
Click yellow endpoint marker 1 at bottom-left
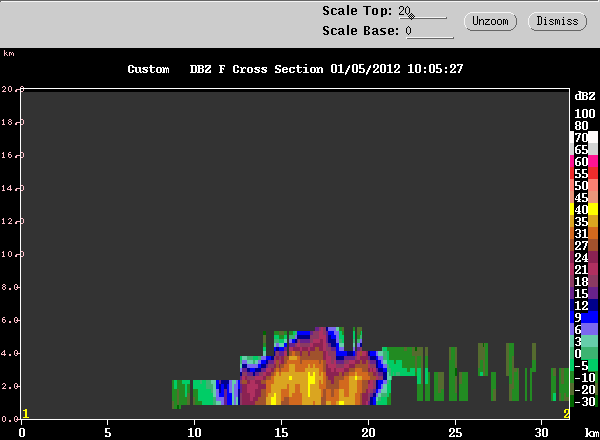click(x=25, y=413)
